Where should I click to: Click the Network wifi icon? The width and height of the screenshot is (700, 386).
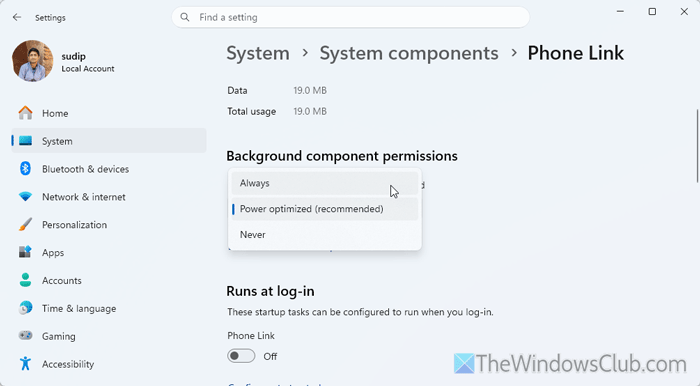(x=25, y=197)
